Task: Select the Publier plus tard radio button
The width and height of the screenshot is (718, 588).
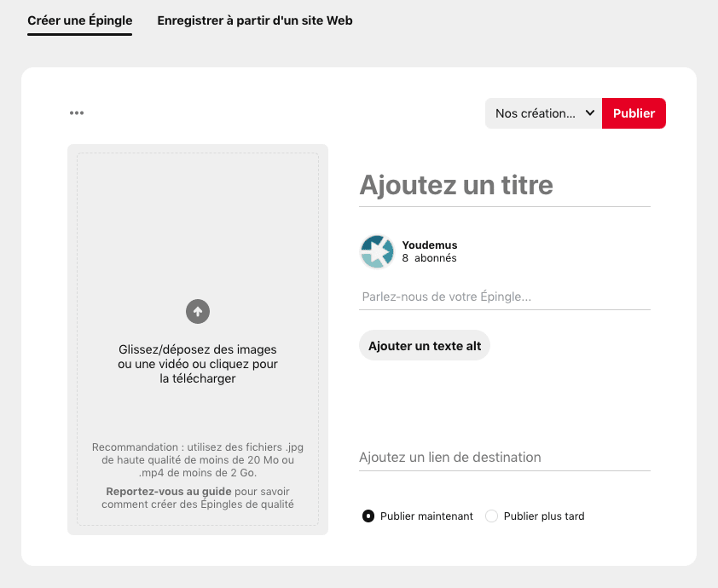Action: point(491,516)
